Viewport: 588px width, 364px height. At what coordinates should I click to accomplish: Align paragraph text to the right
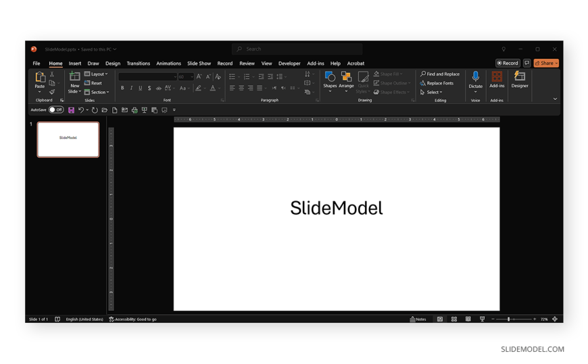coord(251,88)
